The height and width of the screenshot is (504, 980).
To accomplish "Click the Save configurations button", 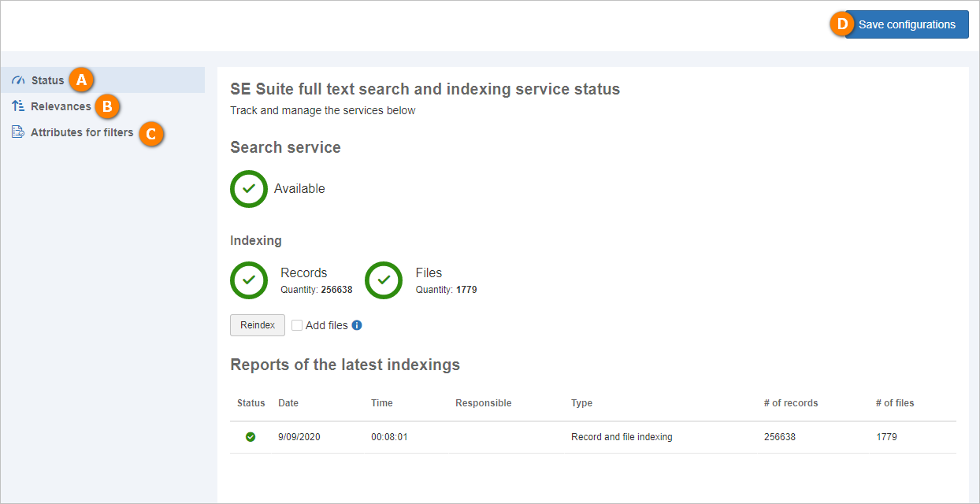I will [907, 24].
